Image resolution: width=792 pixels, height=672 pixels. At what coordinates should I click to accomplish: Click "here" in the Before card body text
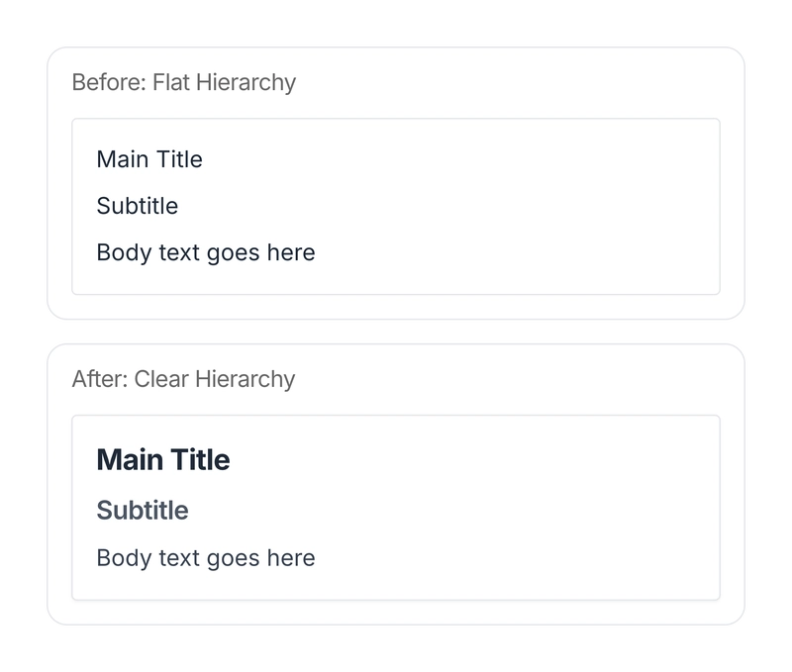click(291, 252)
